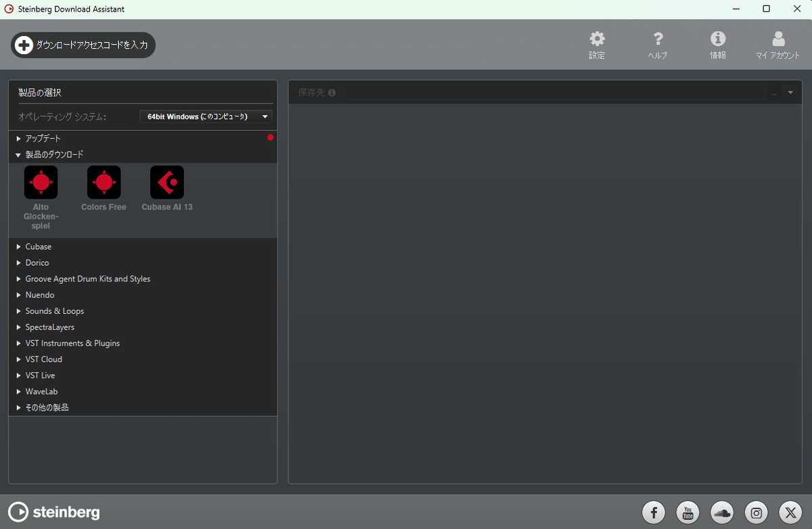This screenshot has height=529, width=812.
Task: Open the Steinberg Instagram icon
Action: tap(757, 512)
